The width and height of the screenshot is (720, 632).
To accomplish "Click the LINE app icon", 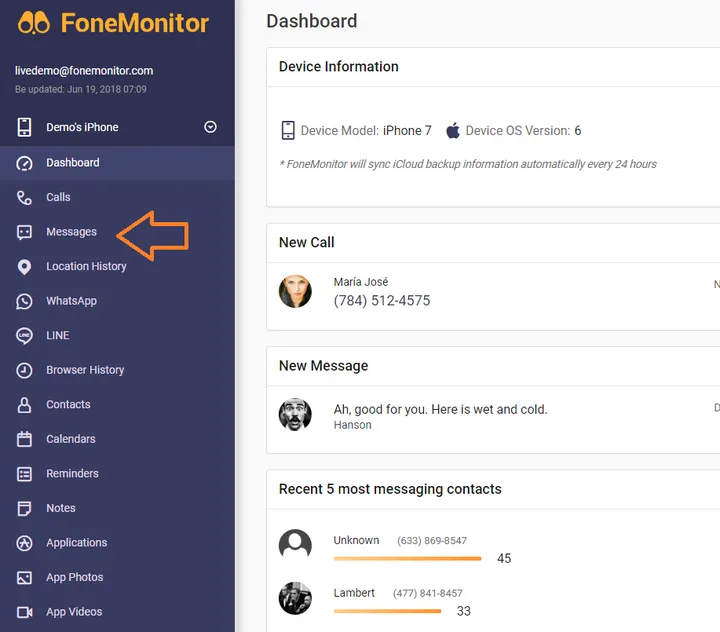I will coord(24,336).
